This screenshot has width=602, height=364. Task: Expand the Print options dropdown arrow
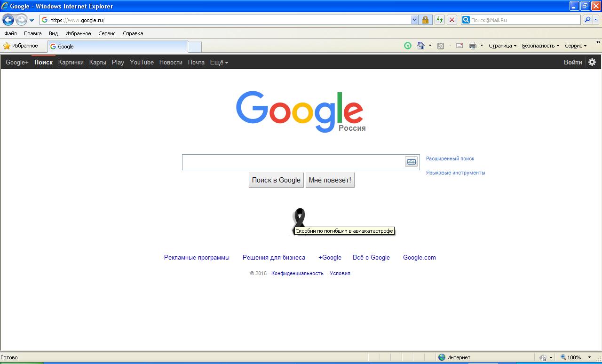482,46
